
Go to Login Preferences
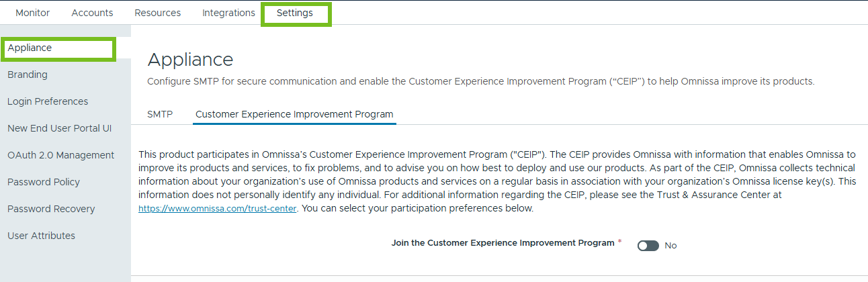point(48,101)
